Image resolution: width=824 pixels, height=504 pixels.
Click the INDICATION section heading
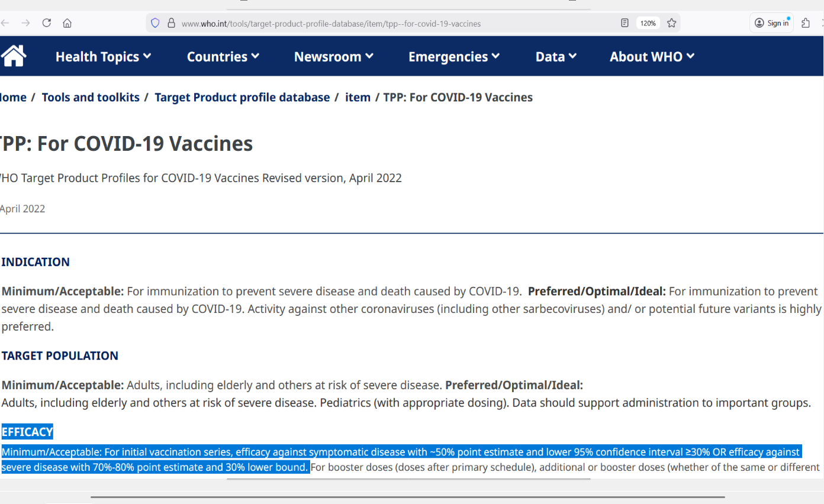coord(36,262)
